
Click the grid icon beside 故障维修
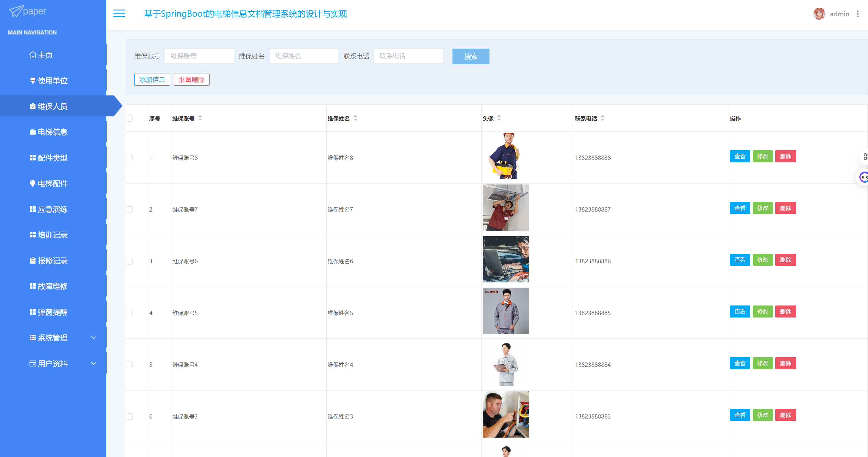tap(33, 286)
